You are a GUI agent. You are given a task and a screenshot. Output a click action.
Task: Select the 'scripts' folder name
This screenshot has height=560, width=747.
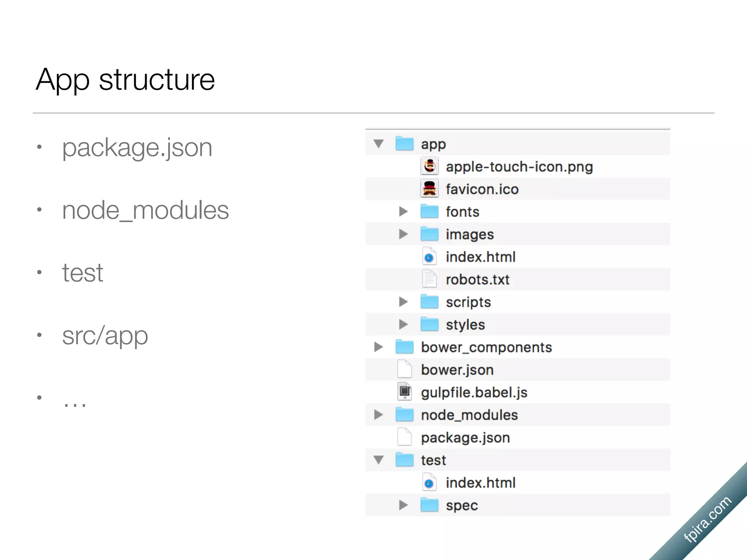coord(468,303)
